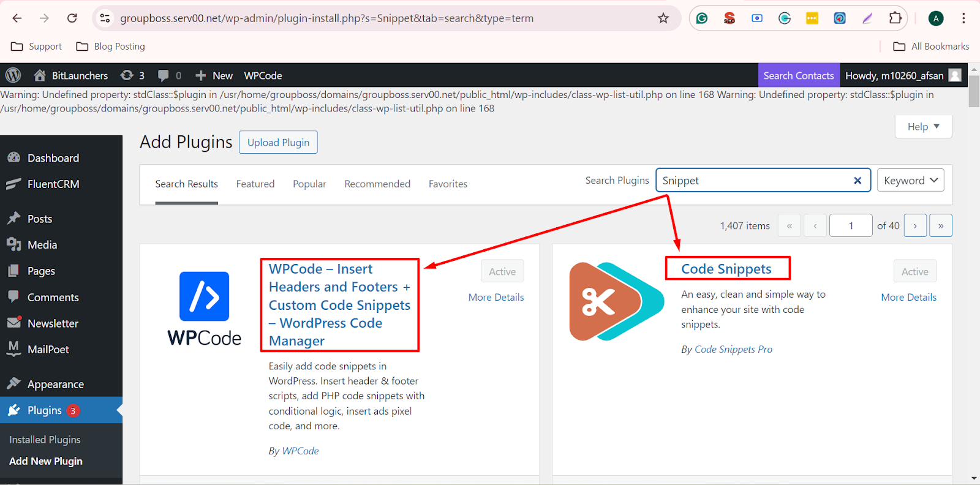Viewport: 980px width, 485px height.
Task: Bookmark this page with the star icon
Action: coord(663,18)
